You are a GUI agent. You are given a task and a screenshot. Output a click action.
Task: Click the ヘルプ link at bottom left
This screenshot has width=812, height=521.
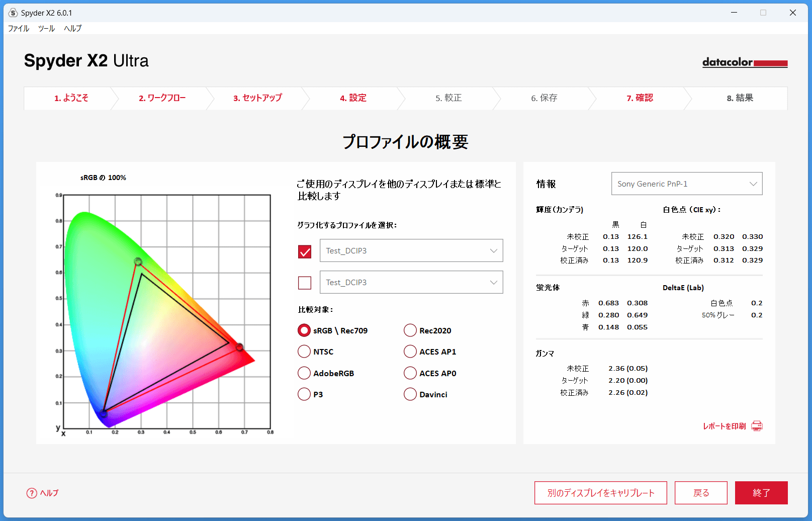point(49,493)
